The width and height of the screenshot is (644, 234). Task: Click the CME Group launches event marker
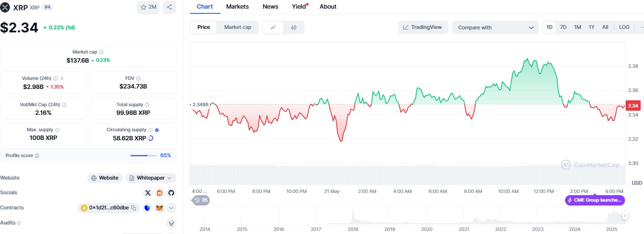click(x=595, y=200)
